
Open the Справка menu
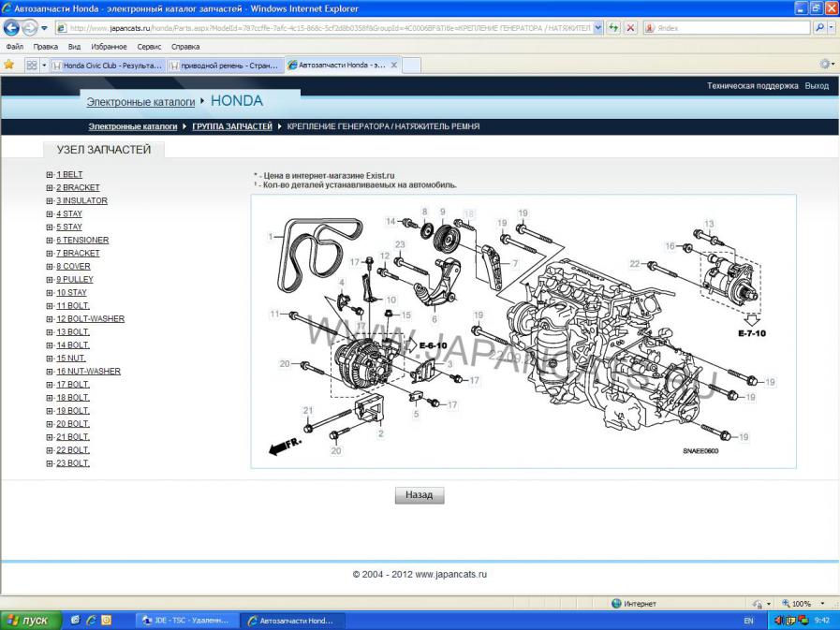click(185, 47)
